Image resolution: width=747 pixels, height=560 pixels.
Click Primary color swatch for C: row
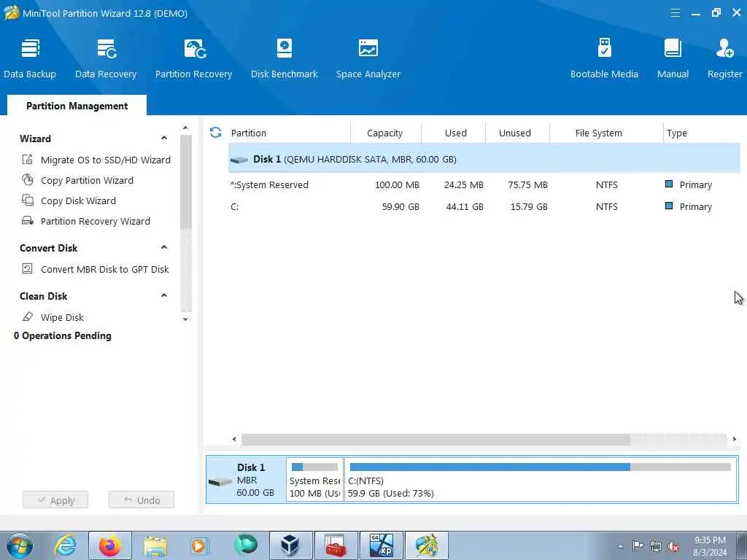coord(669,206)
